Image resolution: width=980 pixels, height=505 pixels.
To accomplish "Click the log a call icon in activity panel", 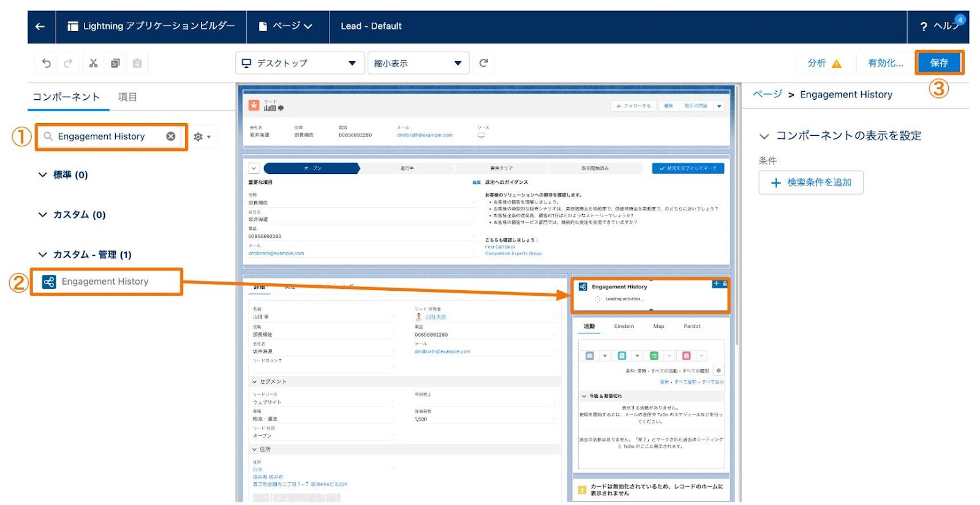I will pos(622,356).
